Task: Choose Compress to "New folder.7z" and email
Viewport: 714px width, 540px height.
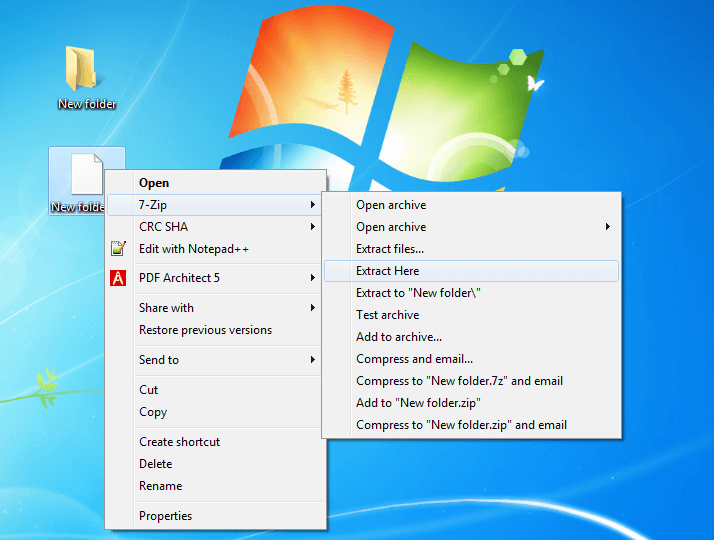Action: tap(471, 381)
